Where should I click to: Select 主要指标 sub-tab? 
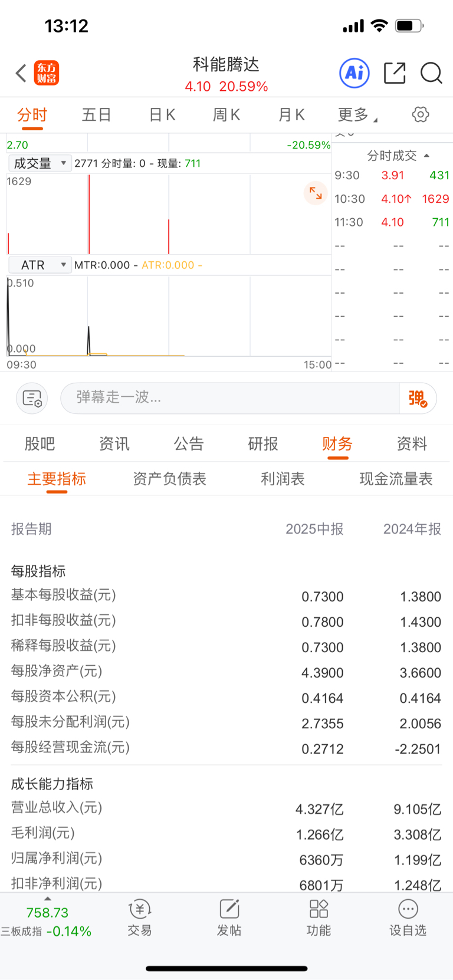click(x=57, y=479)
